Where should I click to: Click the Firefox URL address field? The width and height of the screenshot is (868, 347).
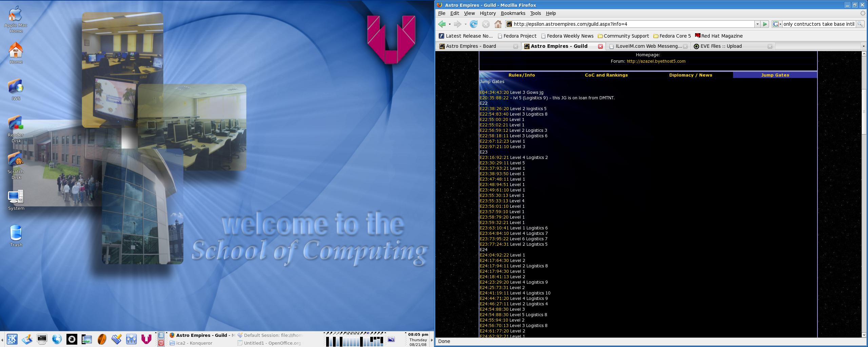630,24
